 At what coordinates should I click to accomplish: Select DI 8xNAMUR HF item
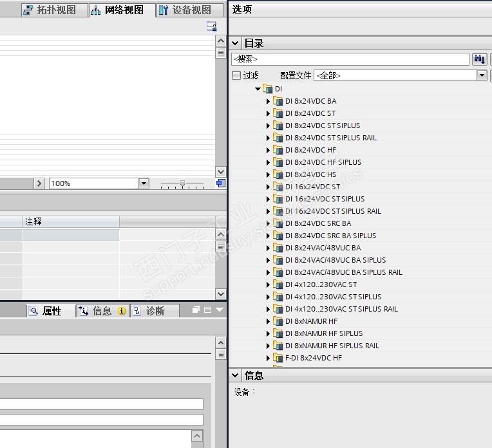311,321
